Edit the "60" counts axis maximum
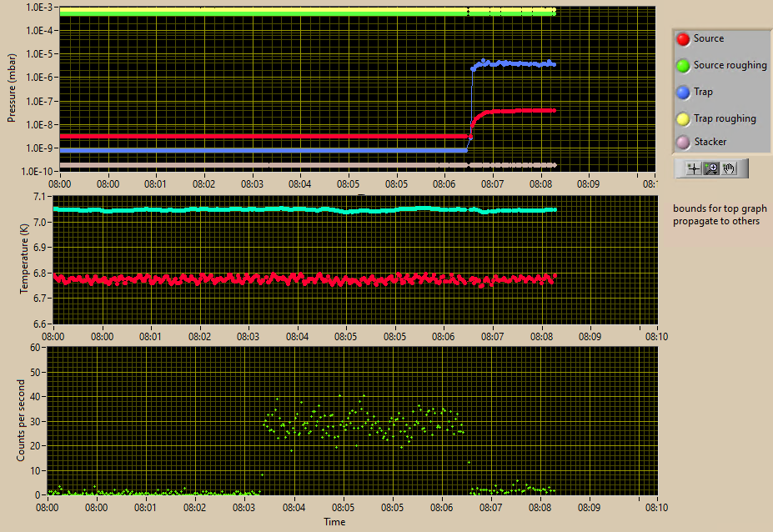The height and width of the screenshot is (532, 773). 35,347
